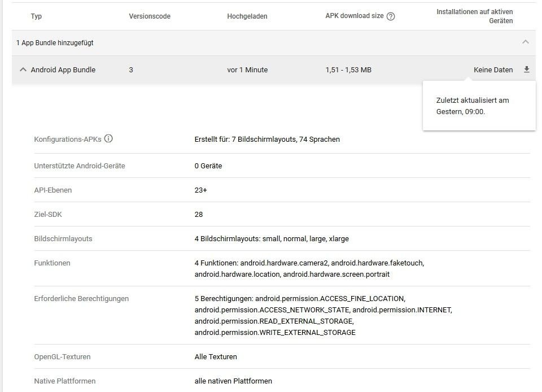This screenshot has width=542, height=392.
Task: Click the '0 Geräte' supported devices value
Action: [208, 166]
